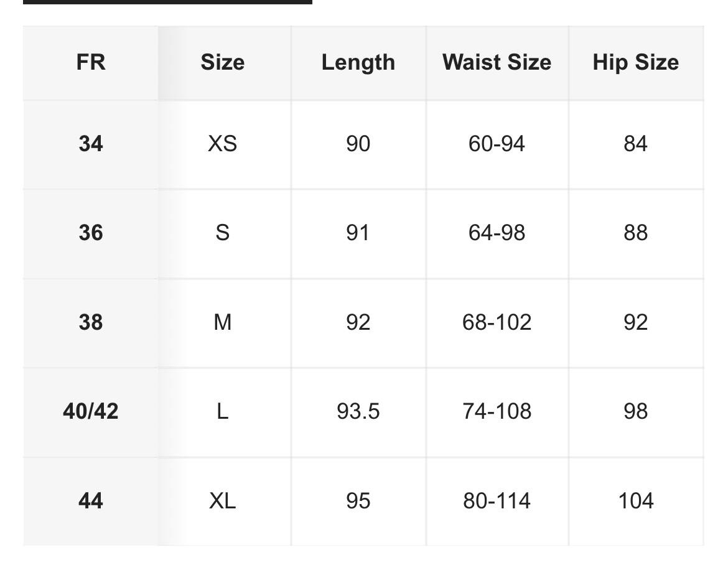Select the FR 40/42 row label
The image size is (728, 565).
[91, 412]
